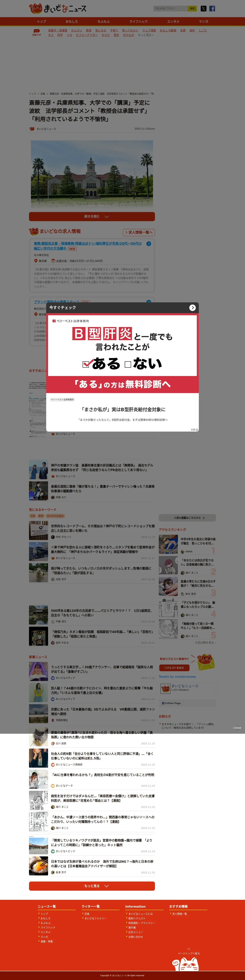Dismiss the overlay via the close label

pos(237,728)
